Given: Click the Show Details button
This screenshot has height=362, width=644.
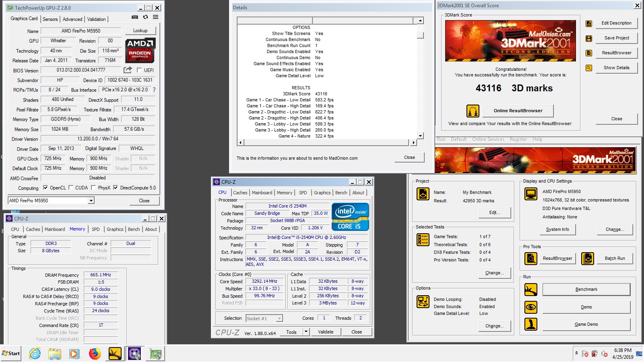Looking at the screenshot, I should 617,68.
